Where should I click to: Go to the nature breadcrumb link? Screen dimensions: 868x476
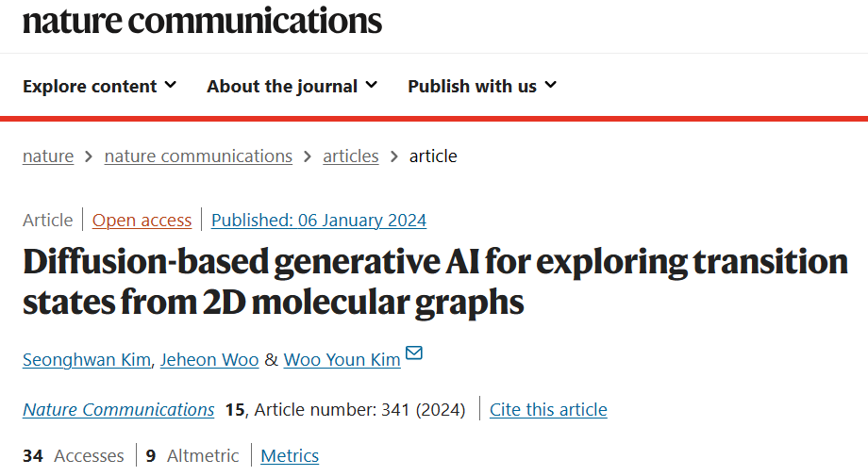coord(48,156)
